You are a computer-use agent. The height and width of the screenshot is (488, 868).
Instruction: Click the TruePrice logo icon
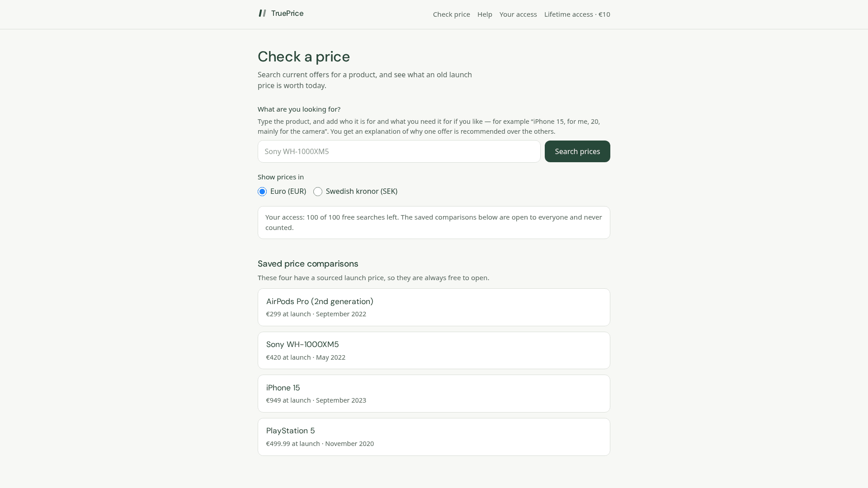pyautogui.click(x=262, y=13)
